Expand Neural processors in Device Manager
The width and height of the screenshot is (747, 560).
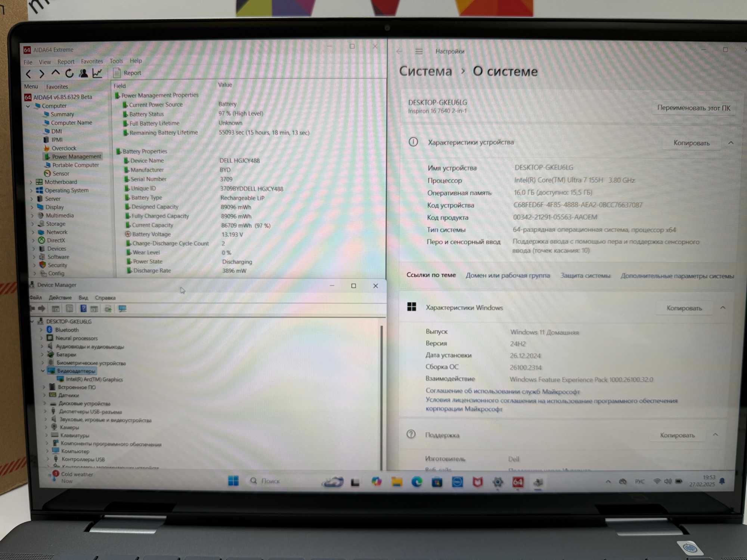pos(41,338)
